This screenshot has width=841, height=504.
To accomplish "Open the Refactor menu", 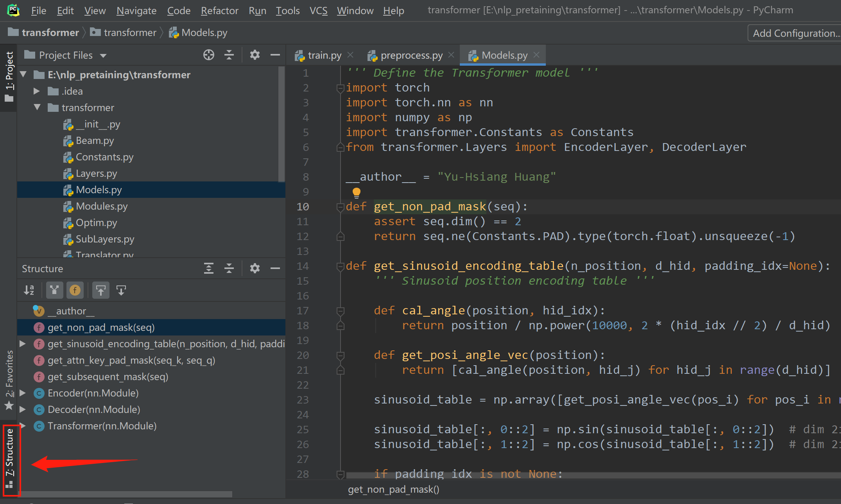I will [219, 11].
